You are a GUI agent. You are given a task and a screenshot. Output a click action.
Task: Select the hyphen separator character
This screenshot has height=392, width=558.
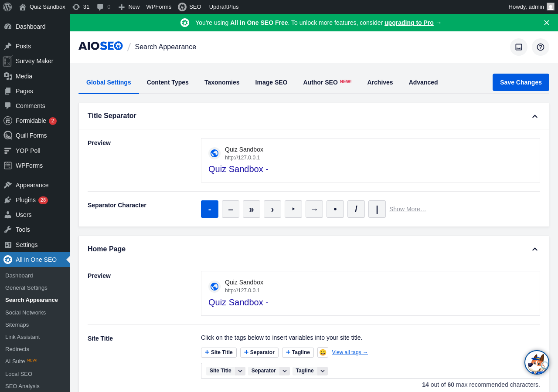click(210, 209)
